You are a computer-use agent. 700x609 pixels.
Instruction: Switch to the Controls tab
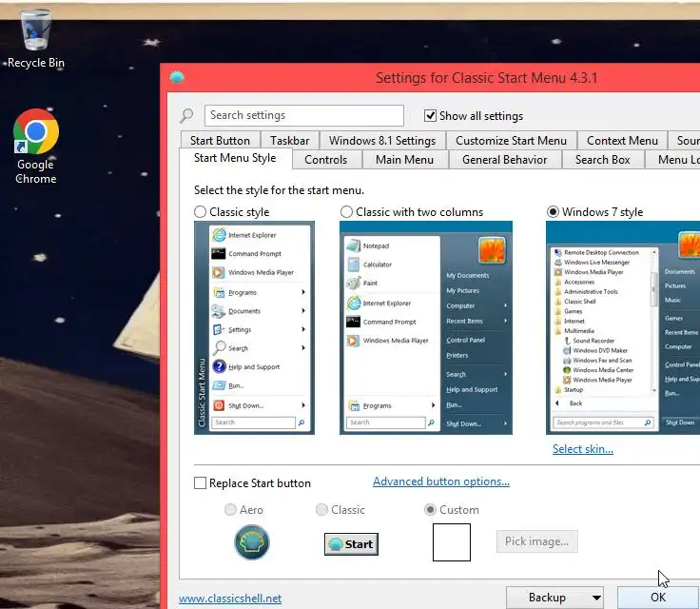326,160
